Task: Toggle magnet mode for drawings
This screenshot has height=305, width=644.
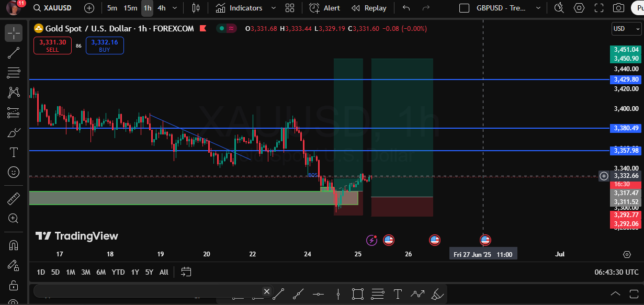Action: click(x=14, y=245)
